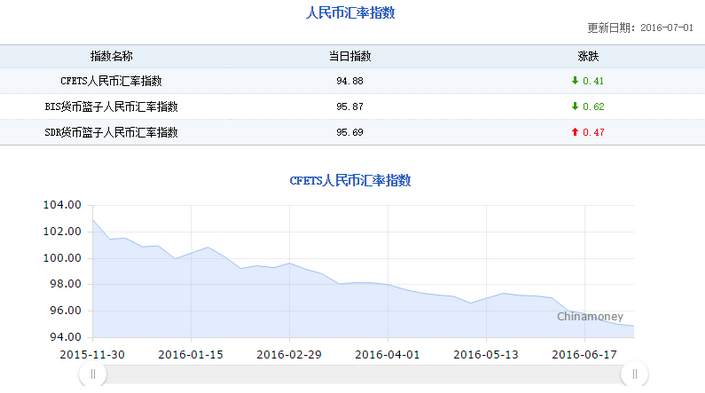Click the 2016-04-01 x-axis label

[x=387, y=355]
